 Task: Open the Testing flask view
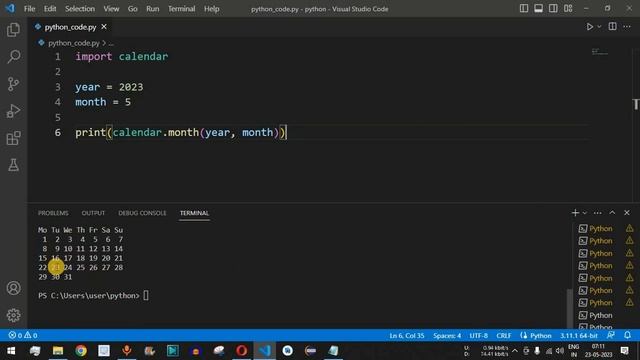pos(13,165)
